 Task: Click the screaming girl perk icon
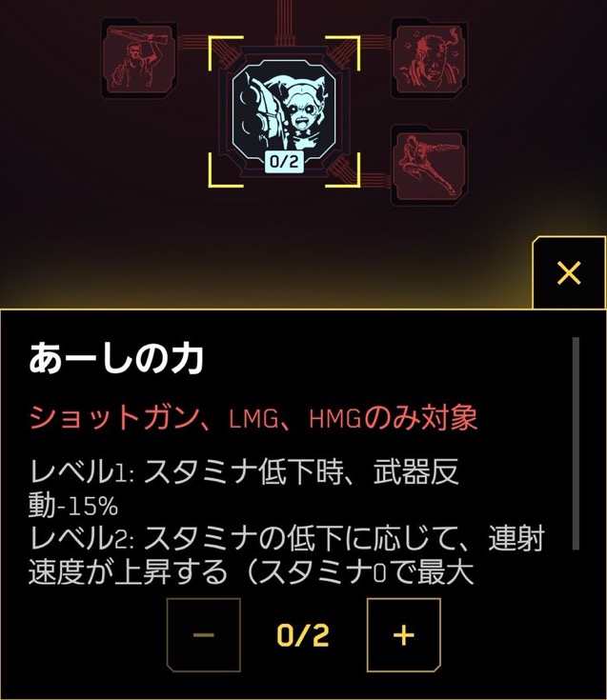[x=284, y=111]
